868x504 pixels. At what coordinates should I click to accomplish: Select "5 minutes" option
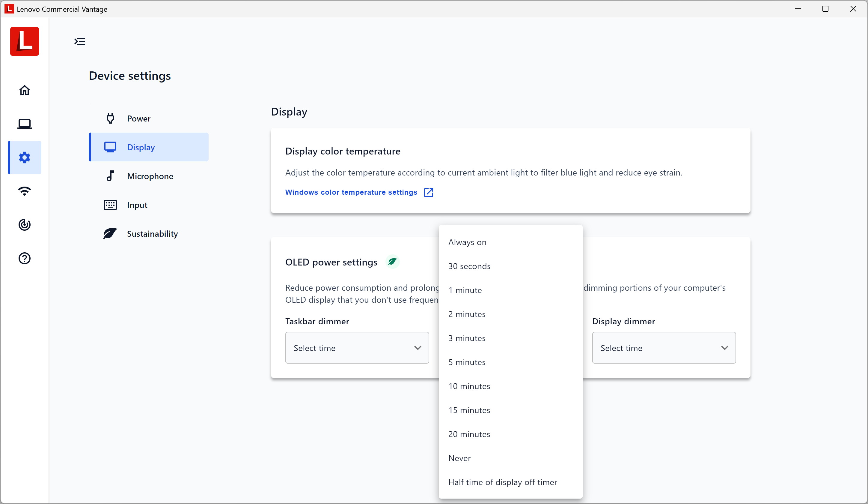click(467, 362)
